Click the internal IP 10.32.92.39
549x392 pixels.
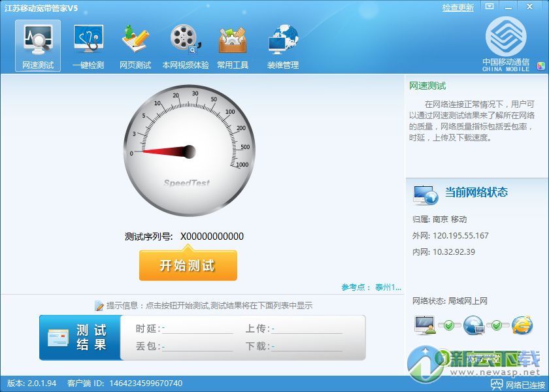pos(454,252)
